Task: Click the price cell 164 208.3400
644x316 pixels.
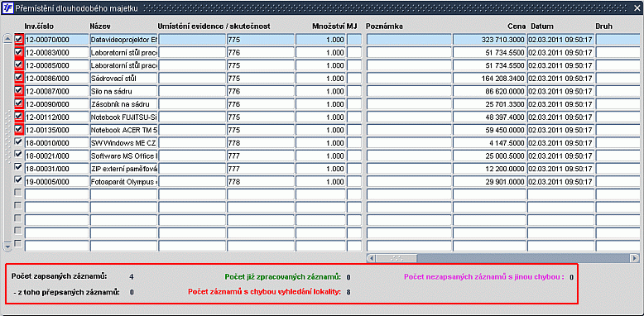Action: tap(489, 79)
